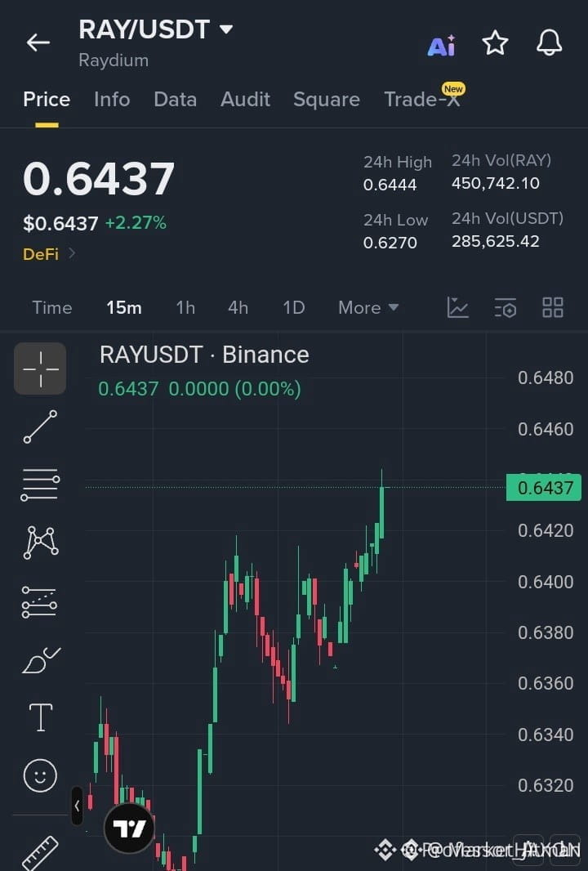Select the long position projection tool
This screenshot has height=871, width=588.
click(39, 602)
